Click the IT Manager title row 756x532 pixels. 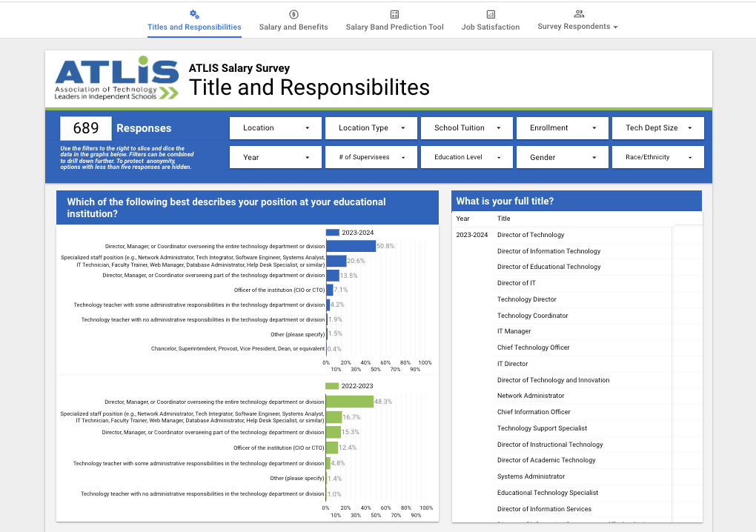tap(514, 331)
